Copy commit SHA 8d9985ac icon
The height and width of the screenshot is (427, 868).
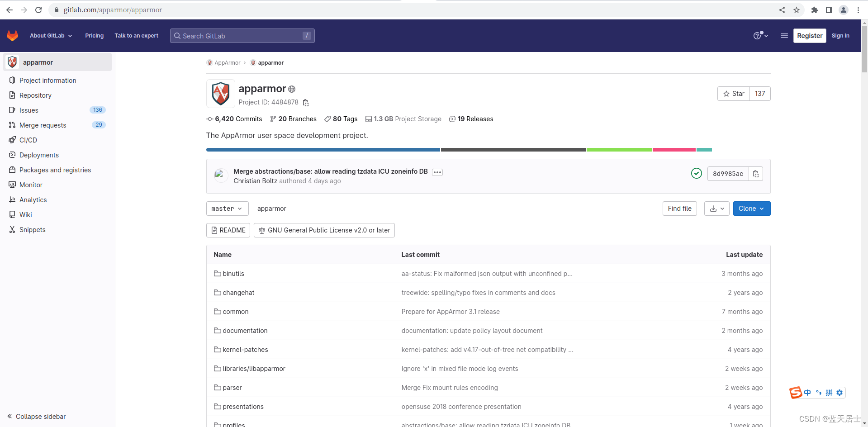point(756,174)
